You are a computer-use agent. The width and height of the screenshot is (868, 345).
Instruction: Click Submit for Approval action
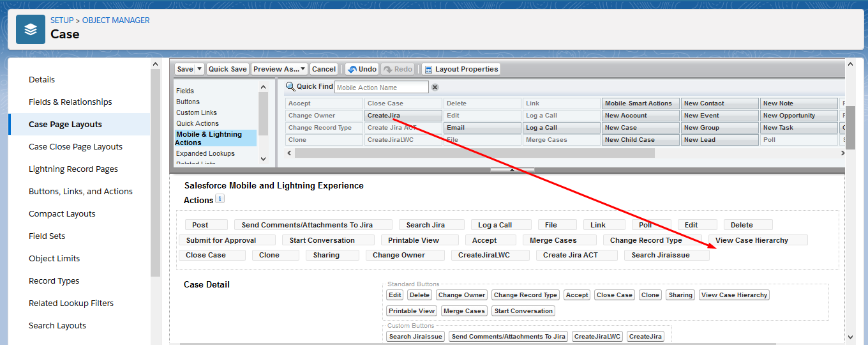[227, 240]
